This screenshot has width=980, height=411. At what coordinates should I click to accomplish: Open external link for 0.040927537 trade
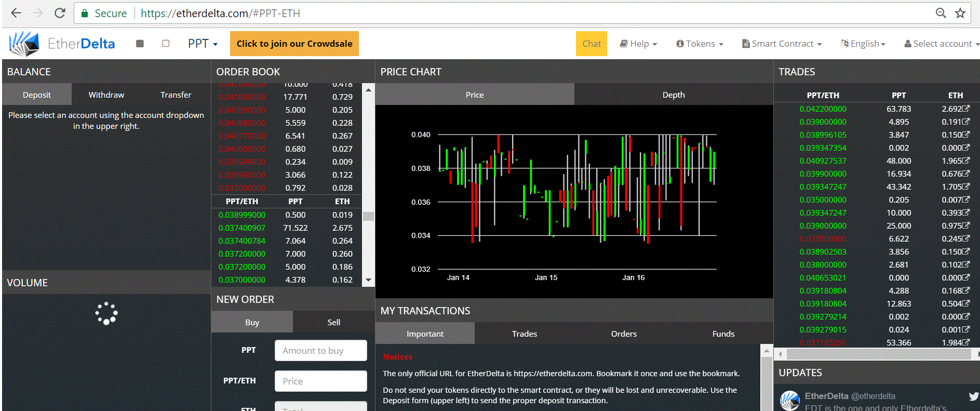966,161
